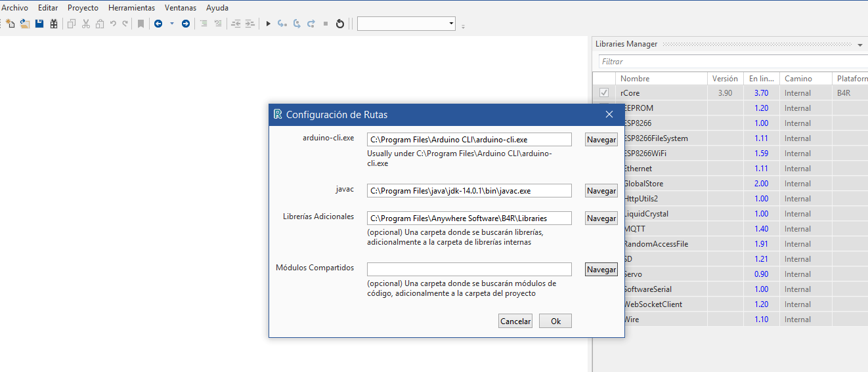The width and height of the screenshot is (868, 372).
Task: Click Navegar button for Librerías Adicionales
Action: click(x=601, y=218)
